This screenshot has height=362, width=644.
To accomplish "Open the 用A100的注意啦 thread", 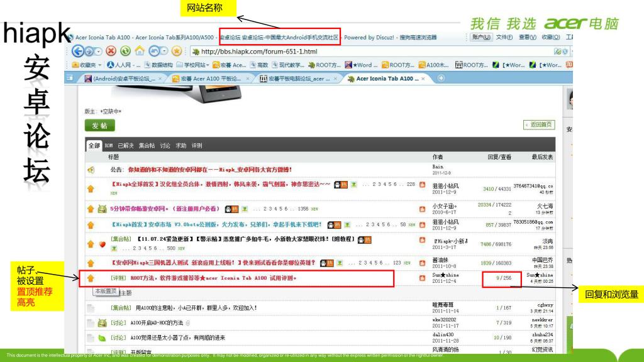I will (x=196, y=307).
